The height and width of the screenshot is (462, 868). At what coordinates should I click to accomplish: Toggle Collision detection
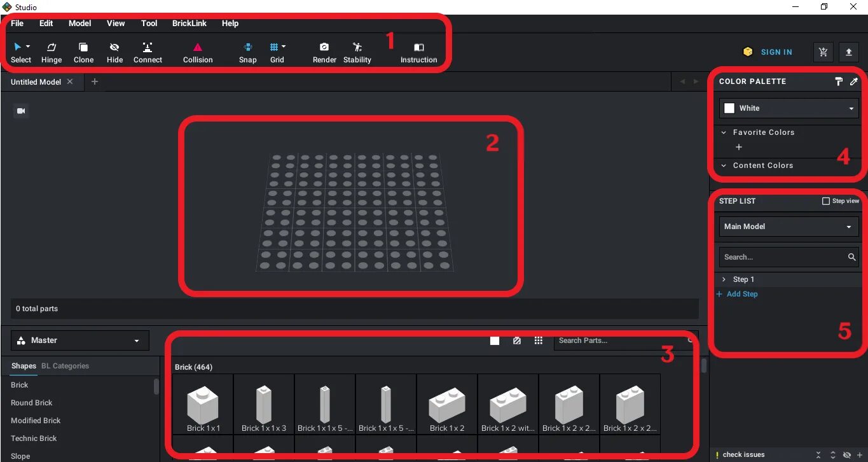[x=198, y=52]
